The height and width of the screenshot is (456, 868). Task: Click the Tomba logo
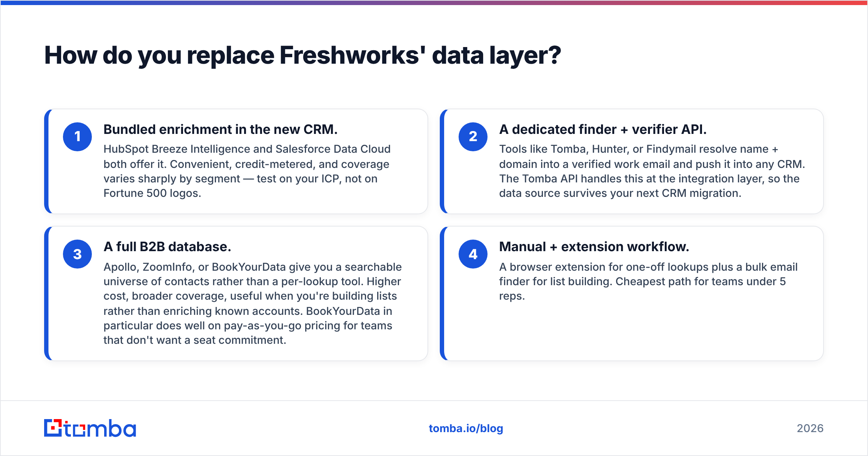point(90,428)
